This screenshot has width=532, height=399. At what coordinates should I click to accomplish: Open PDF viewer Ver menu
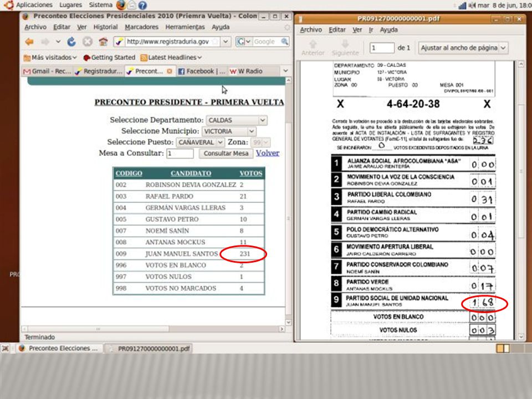pyautogui.click(x=357, y=30)
